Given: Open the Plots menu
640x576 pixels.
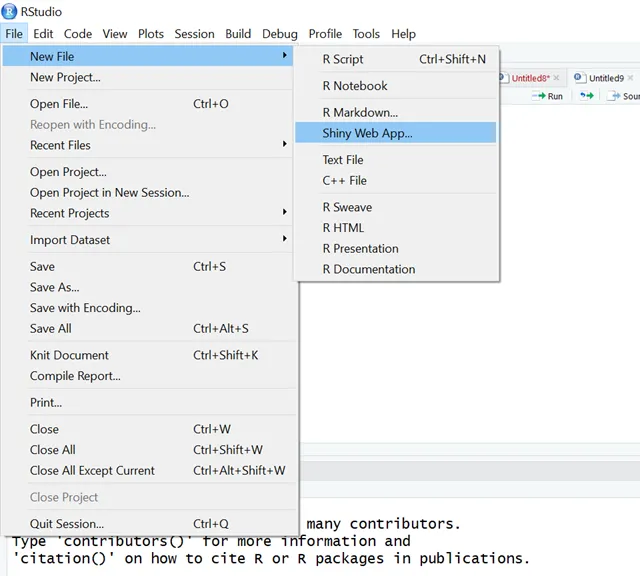Looking at the screenshot, I should point(151,34).
